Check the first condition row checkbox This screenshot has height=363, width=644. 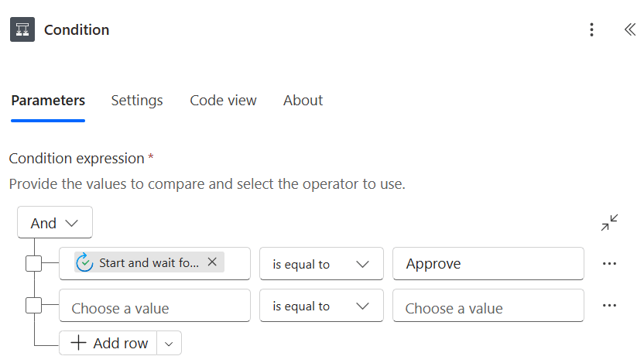(34, 263)
